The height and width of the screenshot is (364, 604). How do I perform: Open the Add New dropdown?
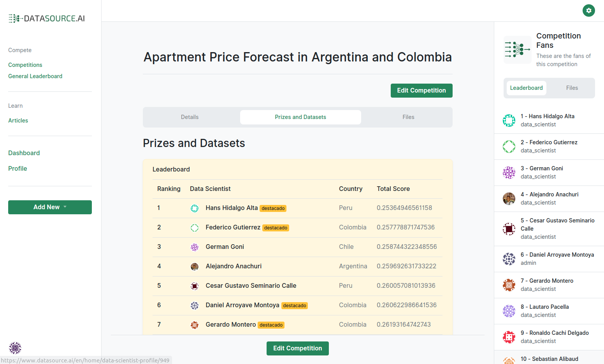point(50,207)
